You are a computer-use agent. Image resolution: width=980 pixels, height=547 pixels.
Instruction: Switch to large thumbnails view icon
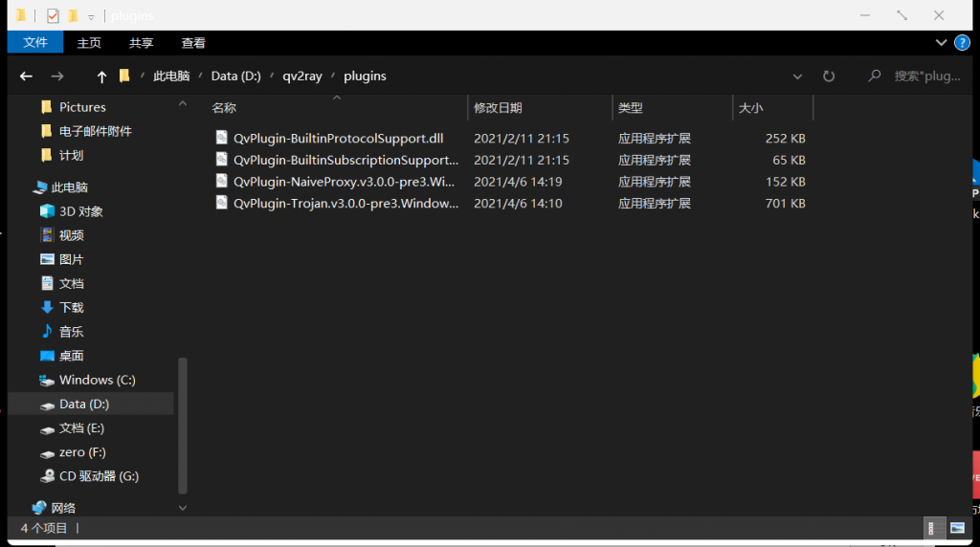pyautogui.click(x=957, y=528)
